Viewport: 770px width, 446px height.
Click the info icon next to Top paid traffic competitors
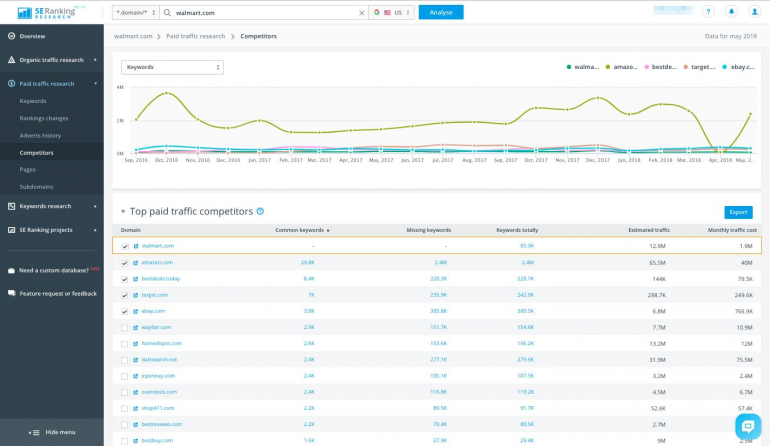click(x=261, y=212)
